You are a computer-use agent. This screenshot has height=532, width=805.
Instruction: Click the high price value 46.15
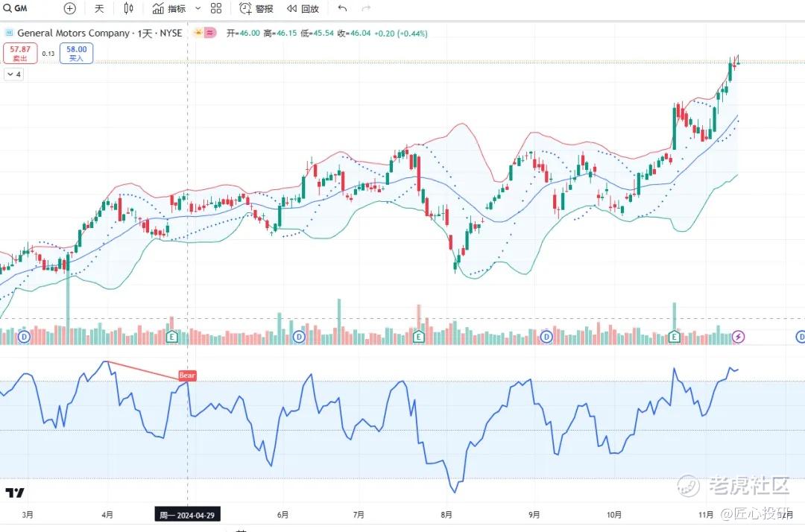[286, 34]
